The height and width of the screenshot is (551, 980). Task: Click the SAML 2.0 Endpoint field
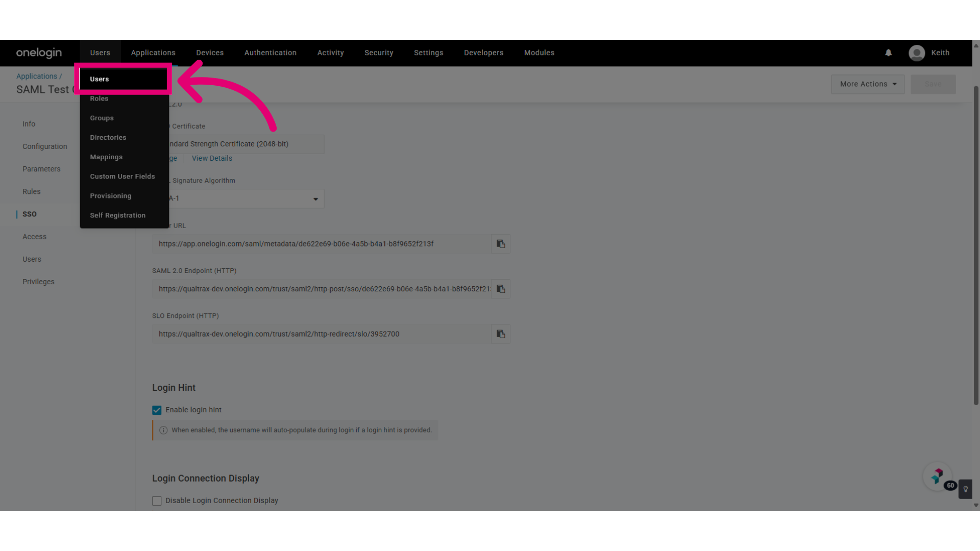pos(322,289)
